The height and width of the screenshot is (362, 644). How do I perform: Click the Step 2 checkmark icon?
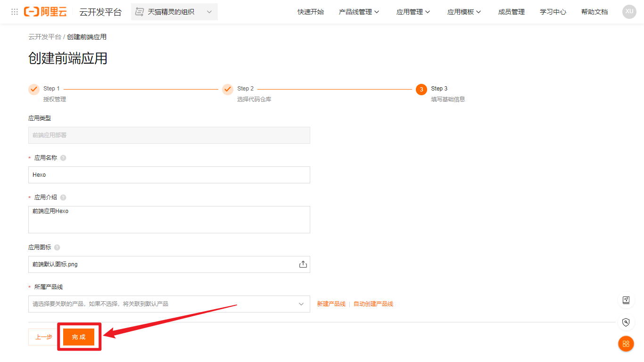228,90
